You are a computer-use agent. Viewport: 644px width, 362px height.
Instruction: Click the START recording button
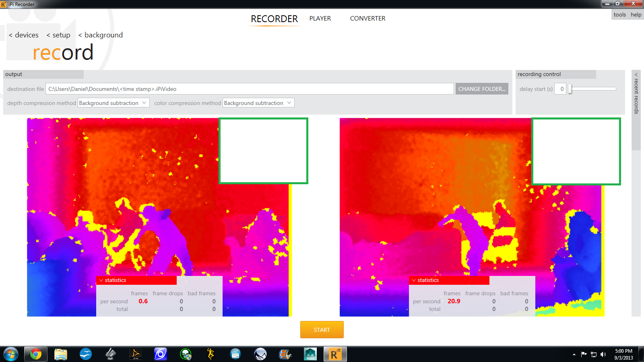tap(322, 330)
